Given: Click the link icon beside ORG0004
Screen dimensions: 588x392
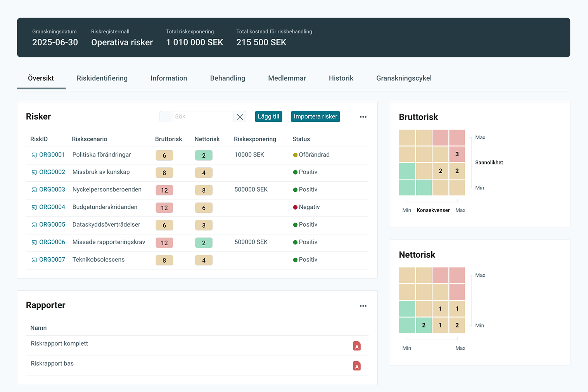Looking at the screenshot, I should (x=34, y=208).
